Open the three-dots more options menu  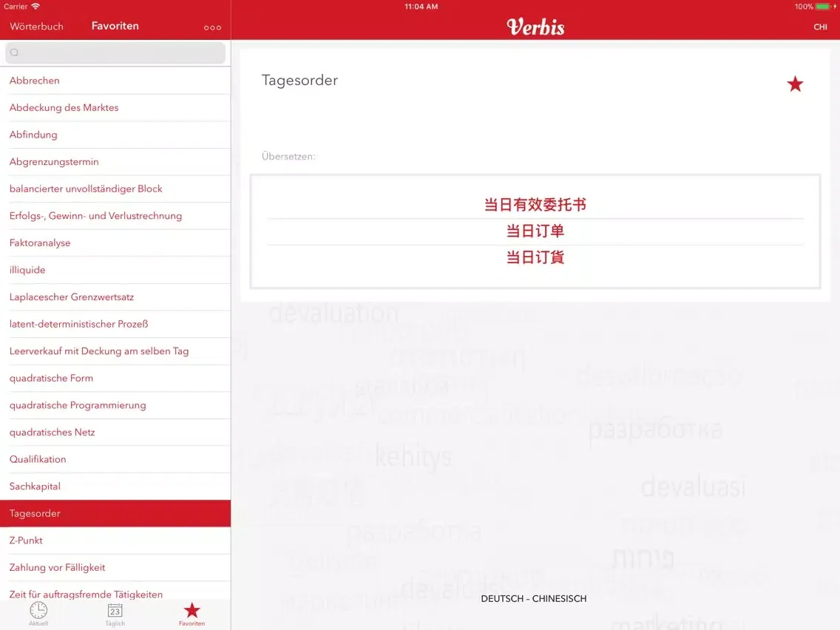[212, 27]
